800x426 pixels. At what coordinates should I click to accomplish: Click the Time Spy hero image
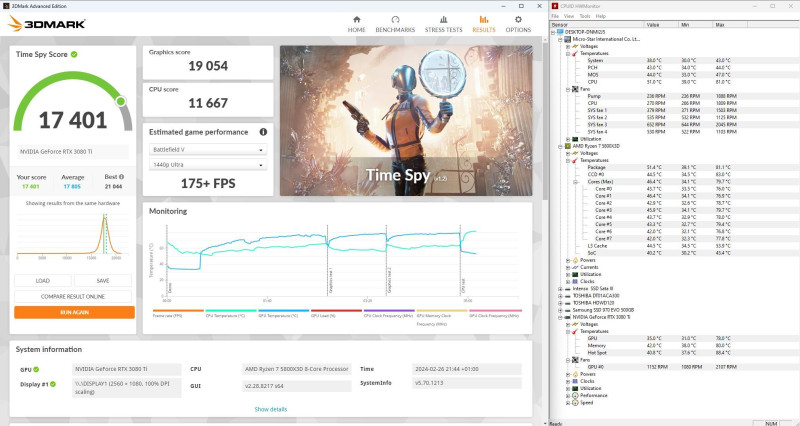pos(406,121)
